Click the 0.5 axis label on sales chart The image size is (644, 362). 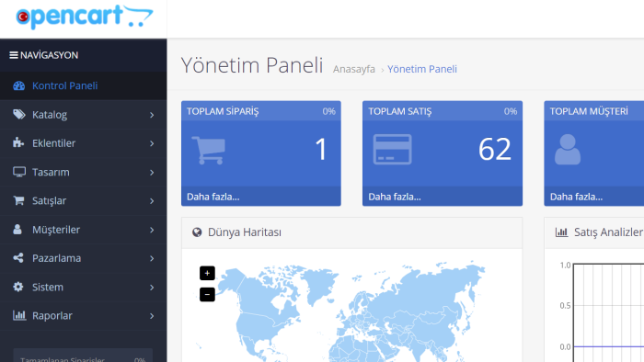(565, 306)
